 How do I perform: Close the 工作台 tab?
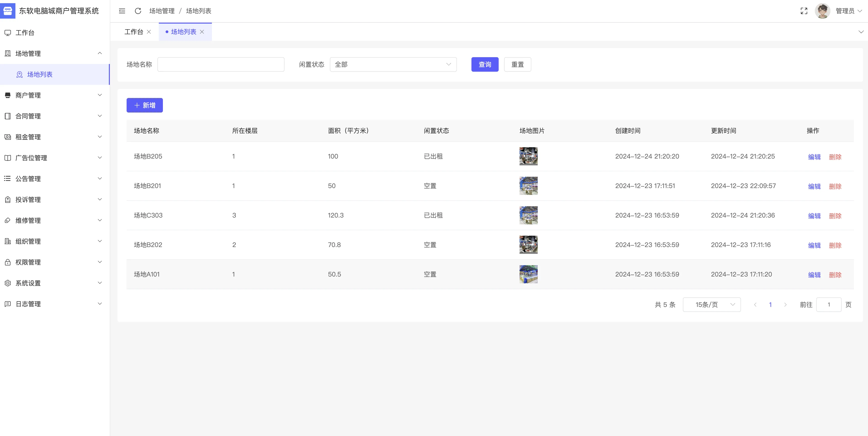pos(149,32)
